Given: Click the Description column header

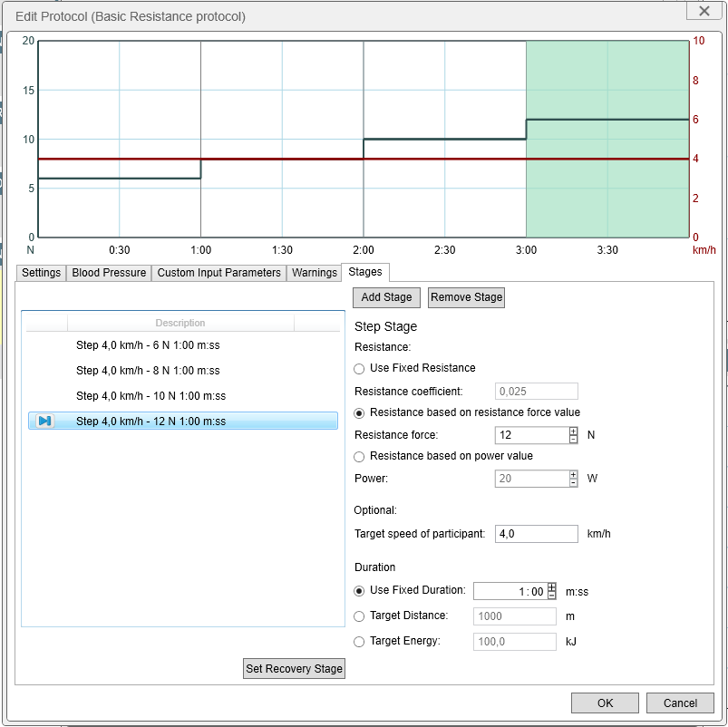Looking at the screenshot, I should [180, 323].
